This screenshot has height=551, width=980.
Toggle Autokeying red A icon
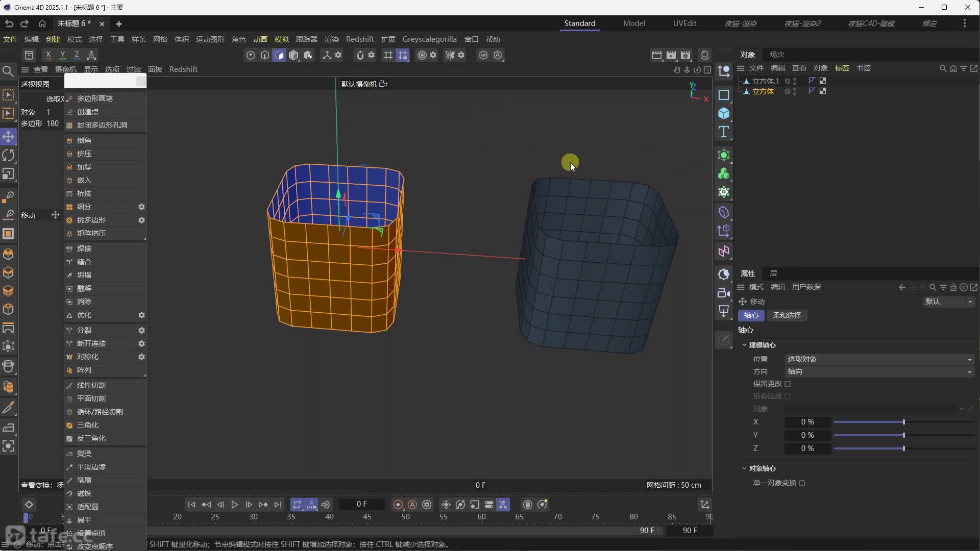click(412, 505)
